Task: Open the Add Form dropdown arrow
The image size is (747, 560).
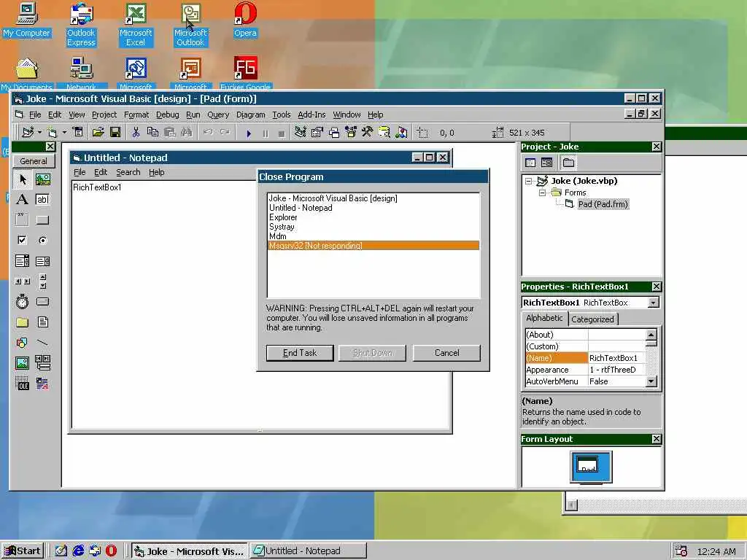Action: 64,133
